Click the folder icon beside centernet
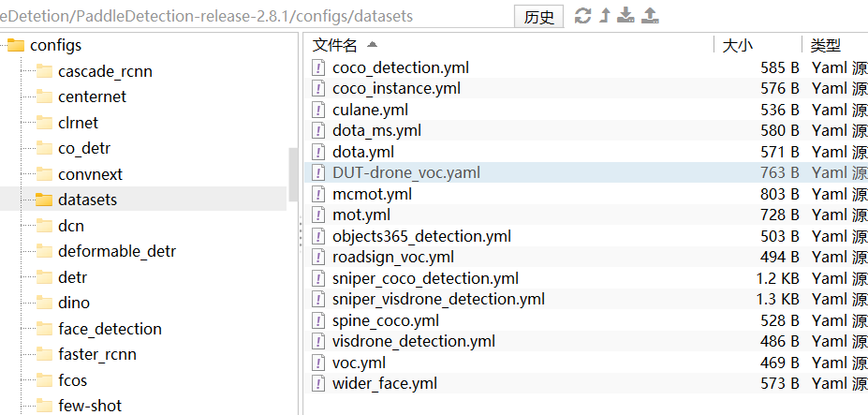The width and height of the screenshot is (868, 415). [44, 96]
